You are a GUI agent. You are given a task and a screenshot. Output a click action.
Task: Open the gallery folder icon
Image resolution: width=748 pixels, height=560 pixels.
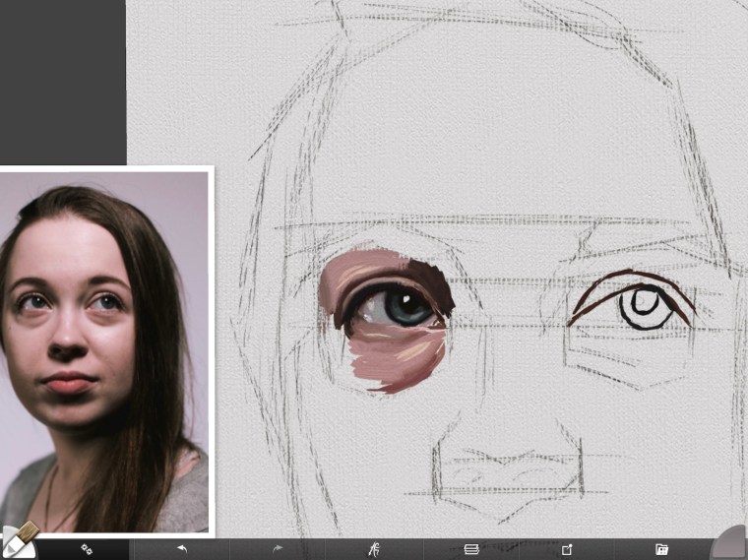[661, 549]
